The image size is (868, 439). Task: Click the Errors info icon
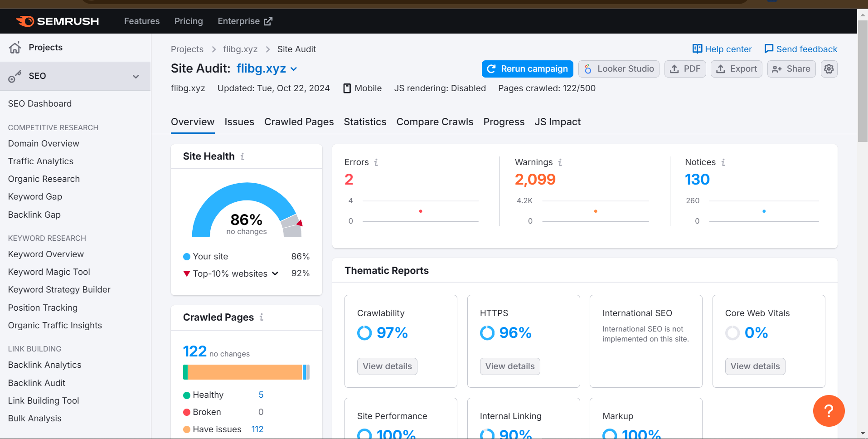click(376, 162)
